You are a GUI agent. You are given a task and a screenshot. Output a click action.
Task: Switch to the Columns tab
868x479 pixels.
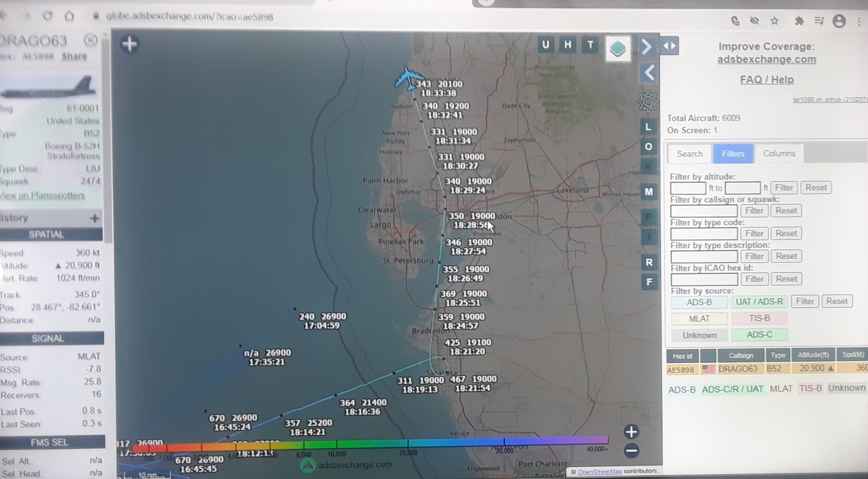click(x=779, y=153)
